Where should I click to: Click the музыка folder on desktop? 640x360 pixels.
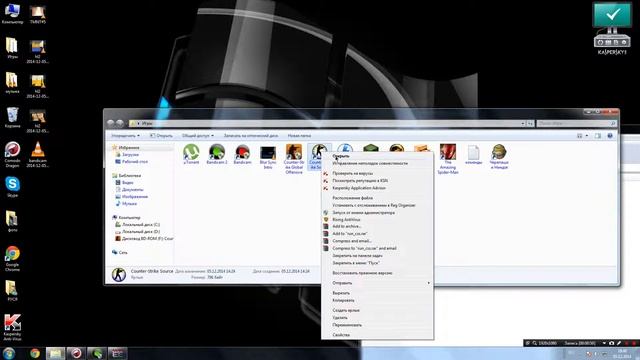click(12, 83)
